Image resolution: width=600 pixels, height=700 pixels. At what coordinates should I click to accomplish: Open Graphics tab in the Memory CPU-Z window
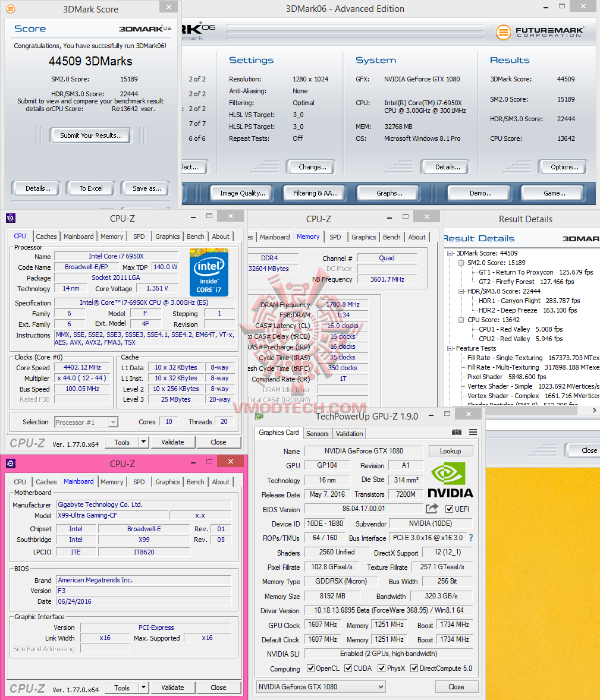(364, 237)
